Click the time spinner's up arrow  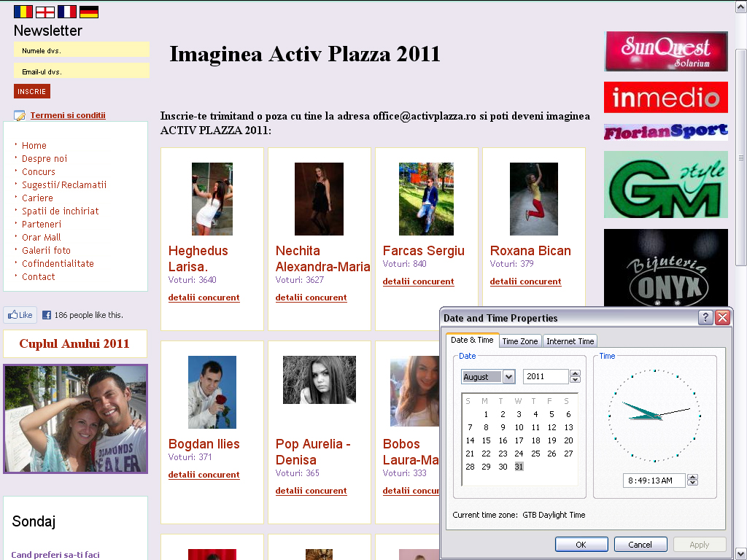[692, 477]
